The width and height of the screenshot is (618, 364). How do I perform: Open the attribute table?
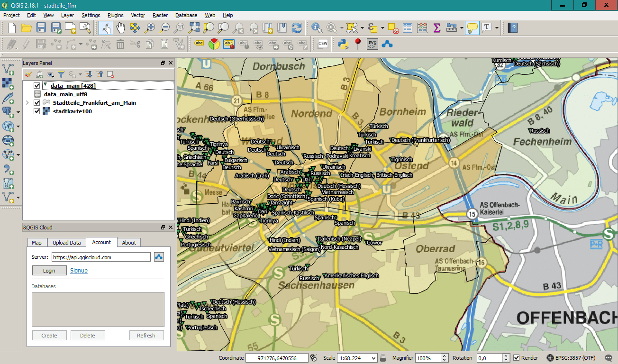[x=407, y=27]
